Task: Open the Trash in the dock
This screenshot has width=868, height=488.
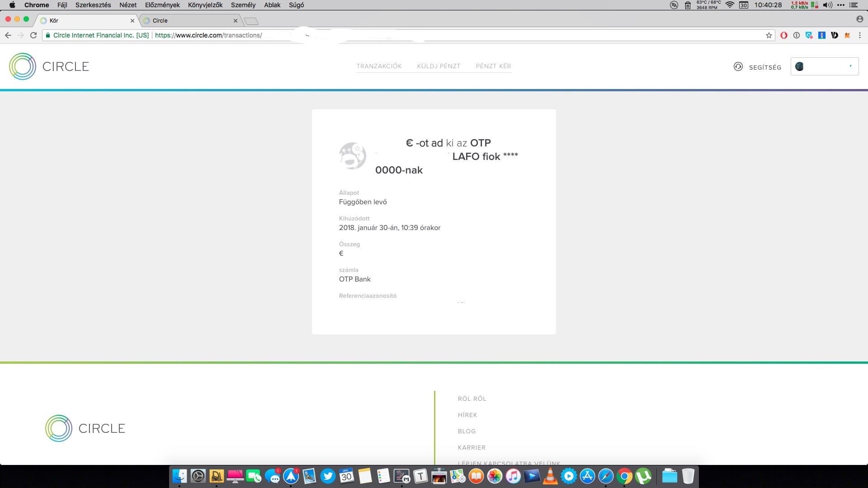Action: (x=688, y=476)
